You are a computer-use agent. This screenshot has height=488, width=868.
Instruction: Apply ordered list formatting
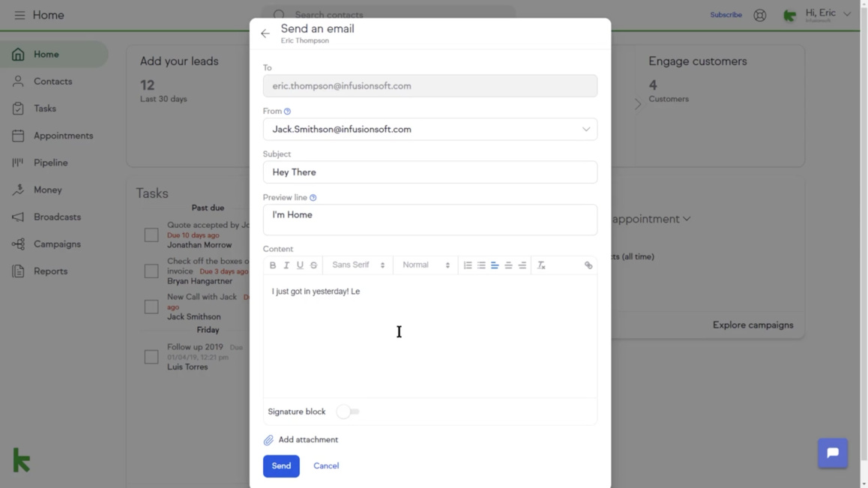(467, 265)
